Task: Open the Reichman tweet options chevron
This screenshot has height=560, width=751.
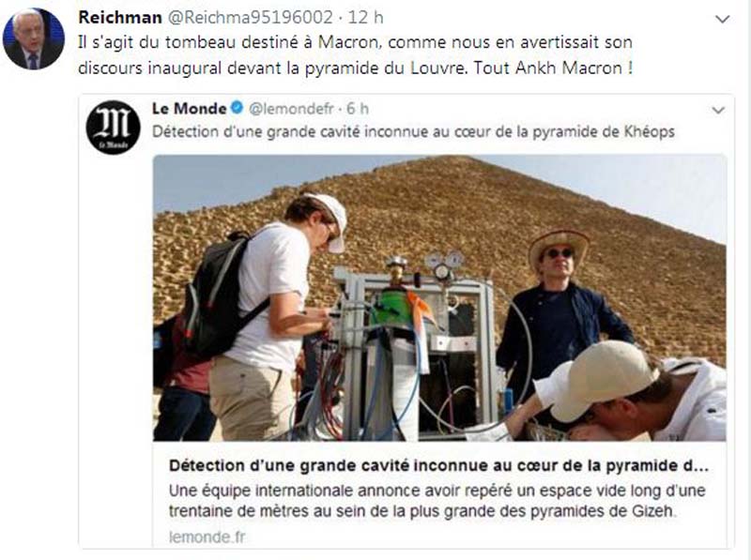Action: 722,19
